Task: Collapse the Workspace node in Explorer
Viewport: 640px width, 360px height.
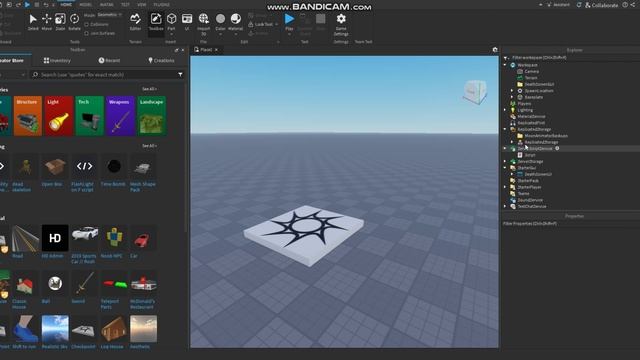Action: [x=505, y=65]
